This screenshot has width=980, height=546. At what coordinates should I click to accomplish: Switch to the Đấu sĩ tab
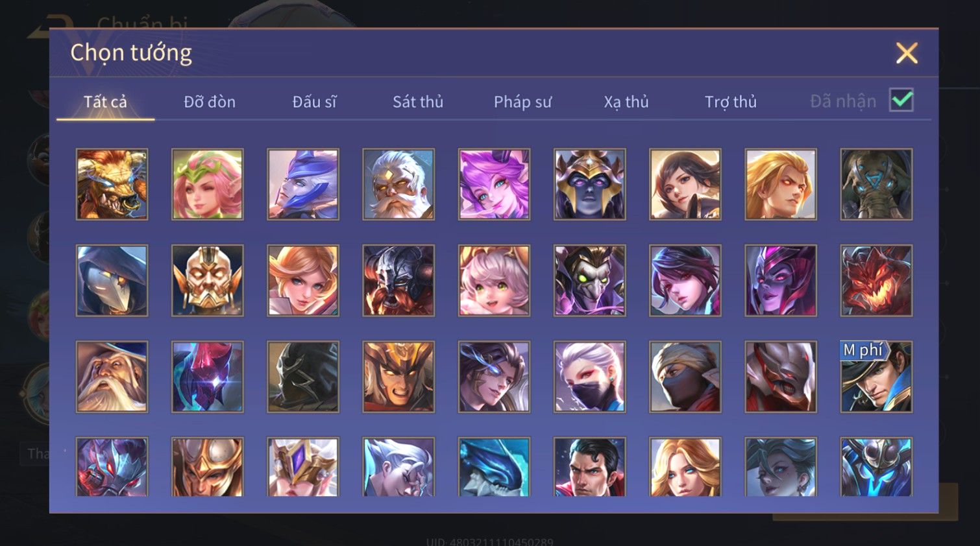(314, 102)
